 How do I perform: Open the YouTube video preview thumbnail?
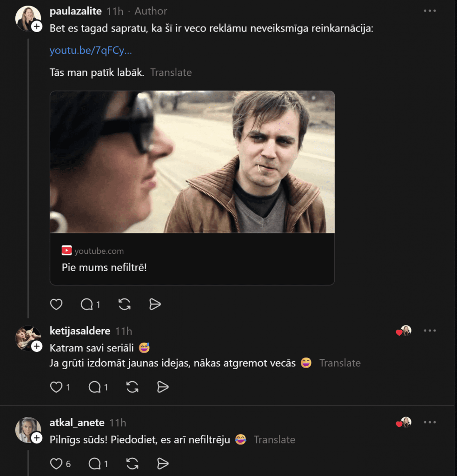point(192,162)
